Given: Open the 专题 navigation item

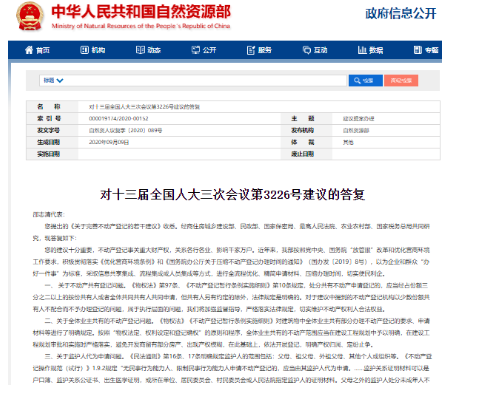Looking at the screenshot, I should 426,50.
